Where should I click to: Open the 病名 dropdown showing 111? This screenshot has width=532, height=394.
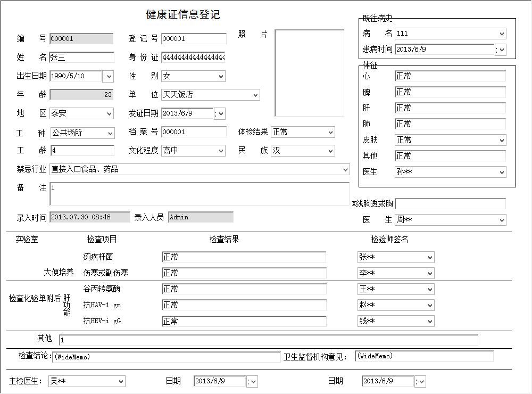click(x=502, y=34)
